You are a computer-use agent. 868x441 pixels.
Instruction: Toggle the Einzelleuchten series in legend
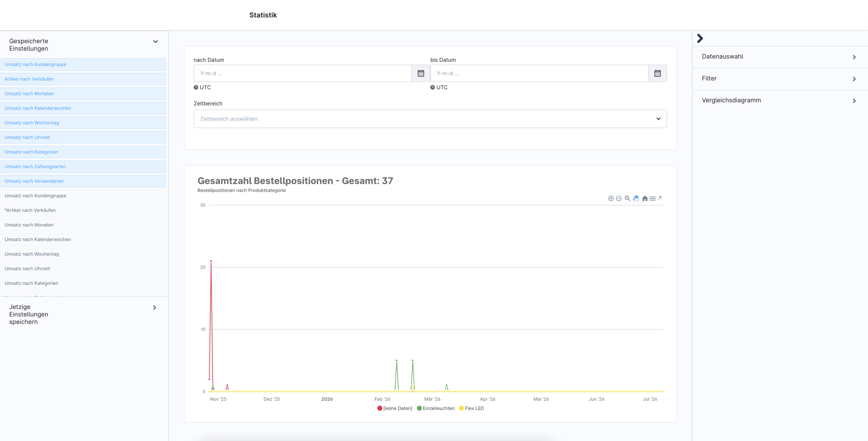(x=436, y=408)
